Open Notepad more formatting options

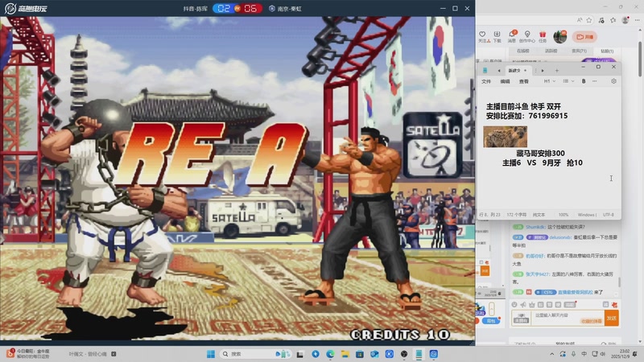(x=594, y=81)
